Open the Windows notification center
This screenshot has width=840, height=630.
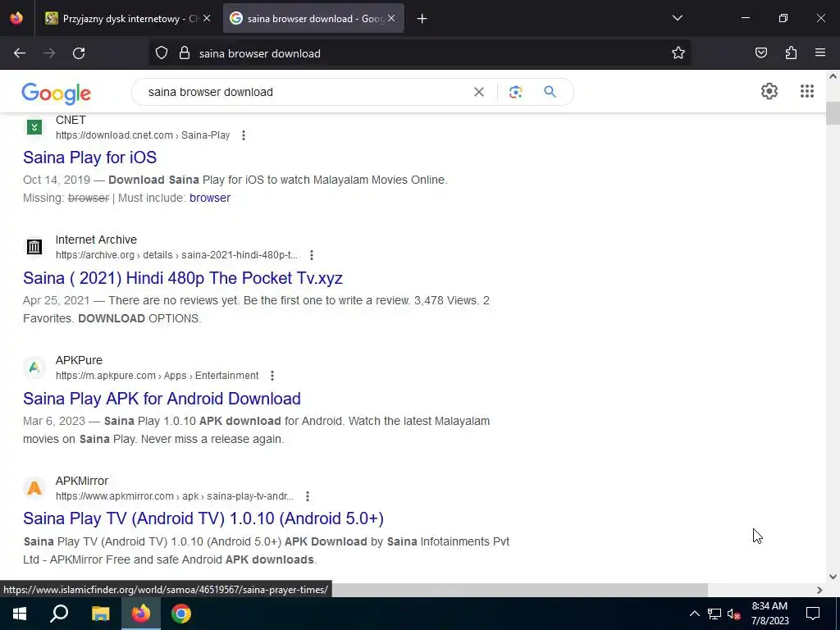point(813,614)
